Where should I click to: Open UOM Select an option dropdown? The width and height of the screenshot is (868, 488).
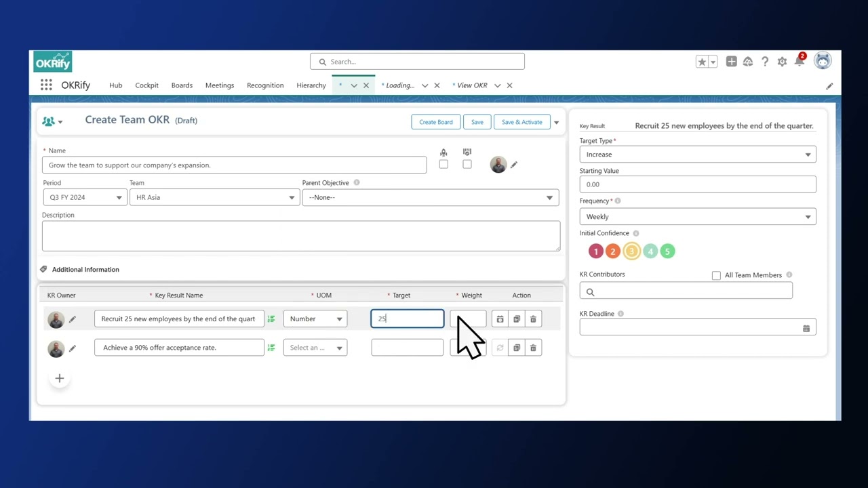pyautogui.click(x=315, y=348)
